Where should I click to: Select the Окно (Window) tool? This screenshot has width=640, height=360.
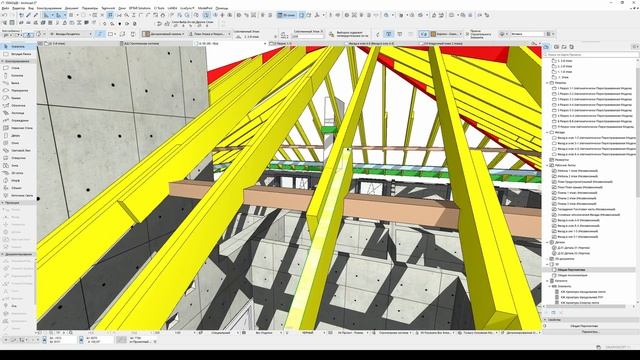coord(18,143)
